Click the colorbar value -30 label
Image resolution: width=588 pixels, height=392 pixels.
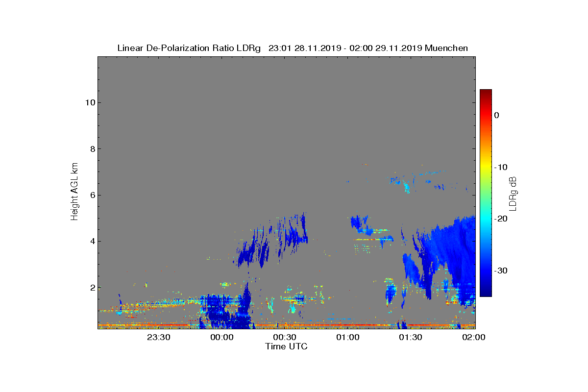500,270
